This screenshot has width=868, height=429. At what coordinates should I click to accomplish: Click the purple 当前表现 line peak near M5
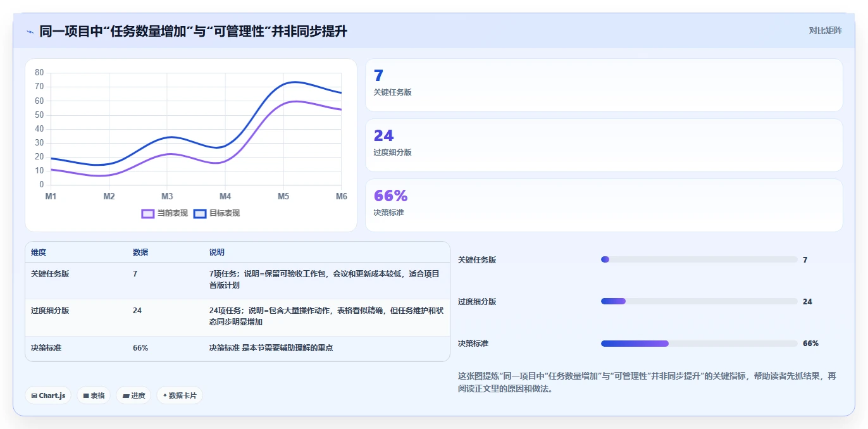tap(295, 101)
